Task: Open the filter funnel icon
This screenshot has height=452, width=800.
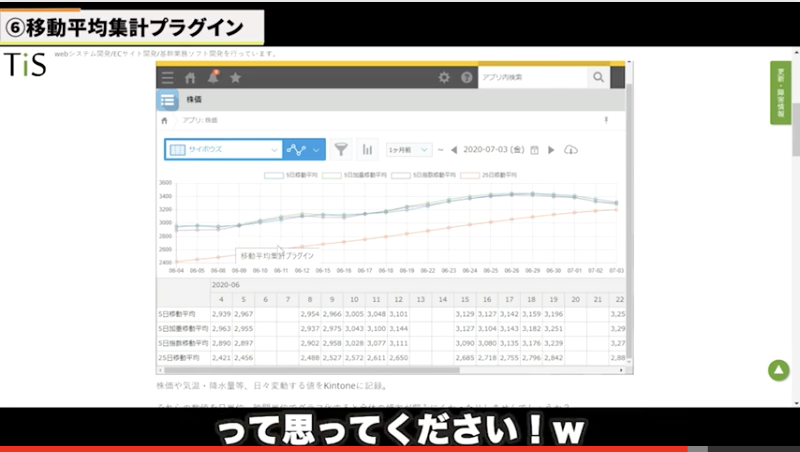Action: [x=341, y=149]
